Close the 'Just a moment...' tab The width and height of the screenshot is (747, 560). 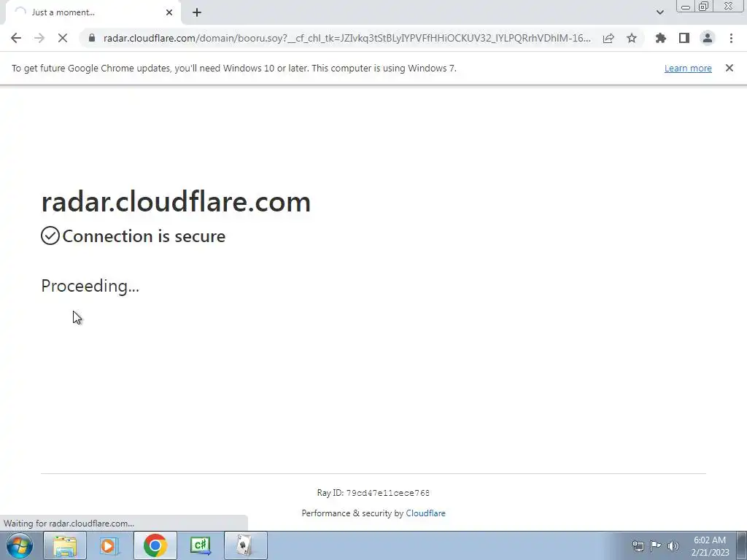coord(169,12)
